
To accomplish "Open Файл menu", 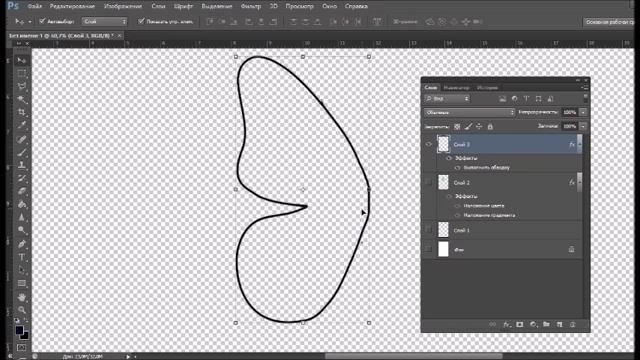I will pos(35,6).
